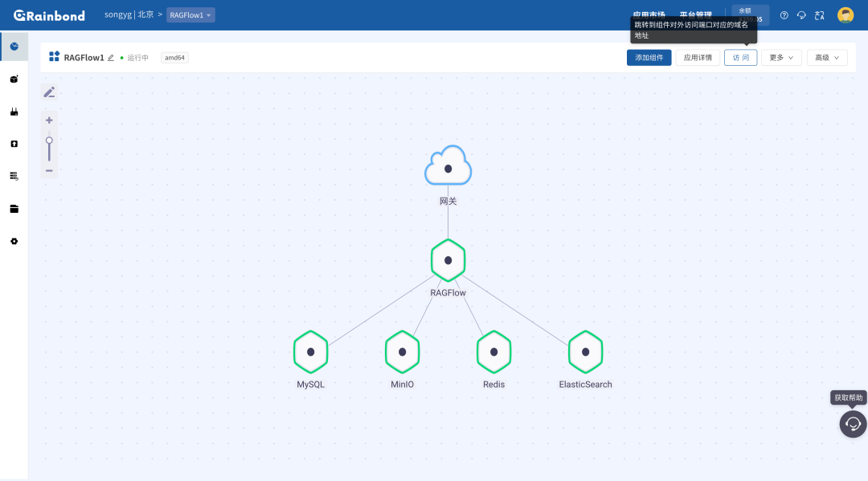Expand the 更多 dropdown
868x481 pixels.
(x=781, y=58)
